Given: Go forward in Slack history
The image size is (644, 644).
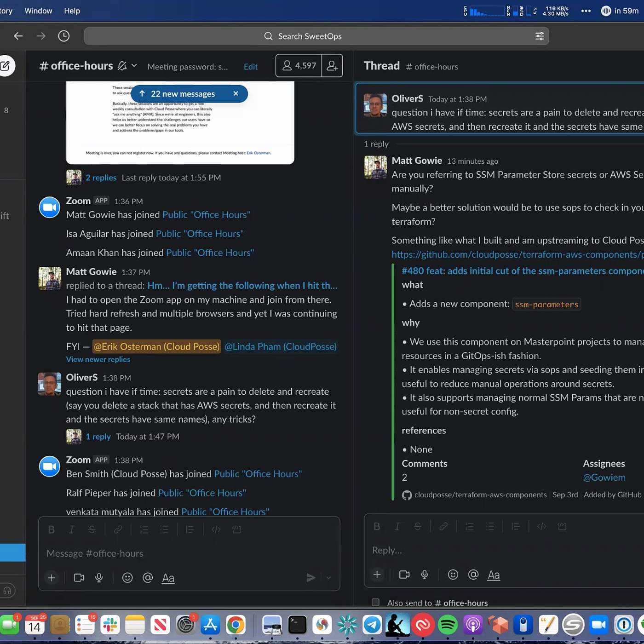Looking at the screenshot, I should (x=41, y=36).
